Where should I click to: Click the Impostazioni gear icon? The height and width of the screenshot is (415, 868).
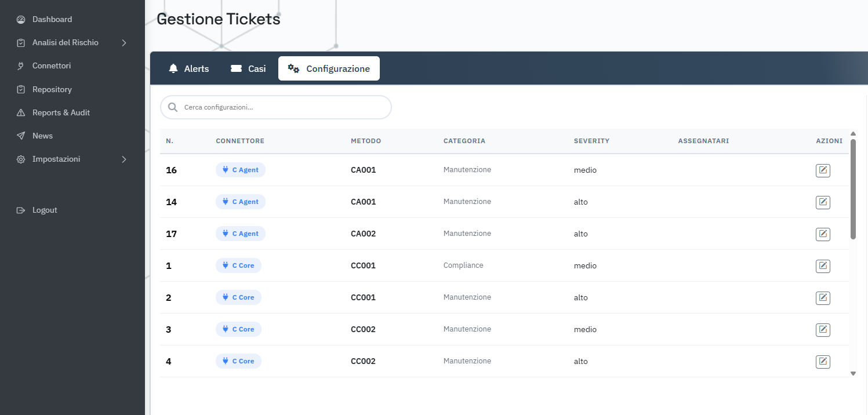(x=21, y=159)
